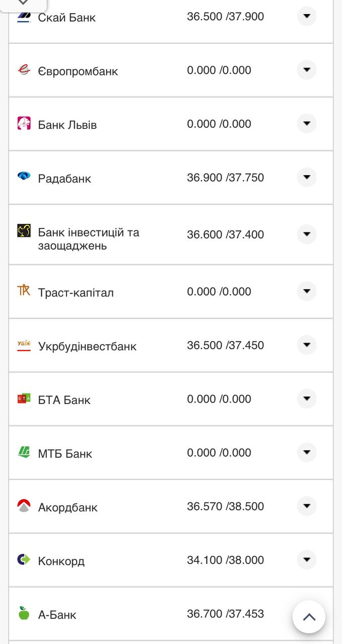This screenshot has width=342, height=644.
Task: Open the Укрбудінвестбанк bank name link
Action: 87,346
